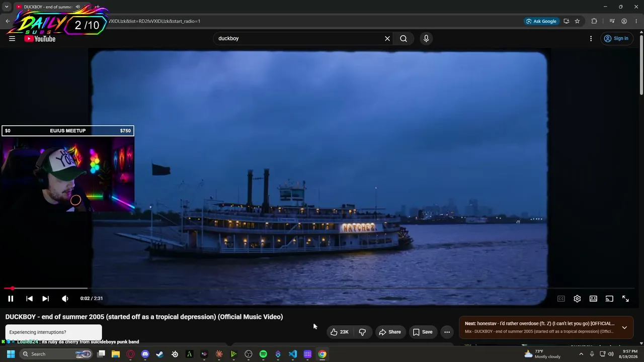Open Discord from the taskbar
The width and height of the screenshot is (644, 362).
tap(145, 354)
